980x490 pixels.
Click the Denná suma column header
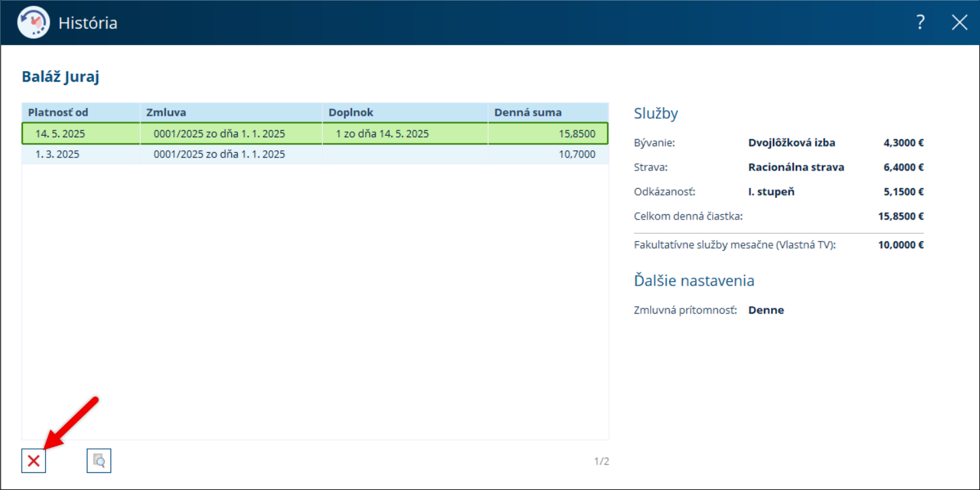click(x=548, y=112)
